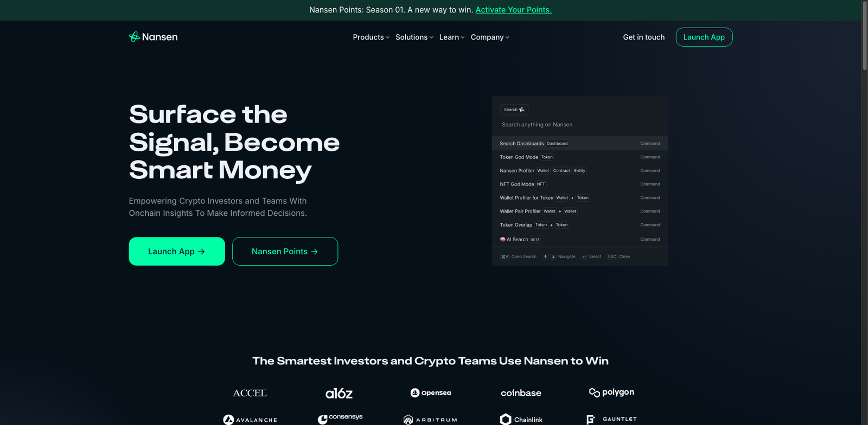This screenshot has height=425, width=868.
Task: Click the Gauntlet logo
Action: pos(611,419)
